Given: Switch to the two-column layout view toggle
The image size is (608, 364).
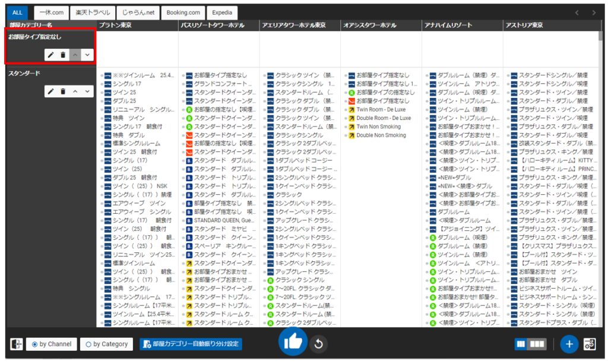Looking at the screenshot, I should pos(522,344).
